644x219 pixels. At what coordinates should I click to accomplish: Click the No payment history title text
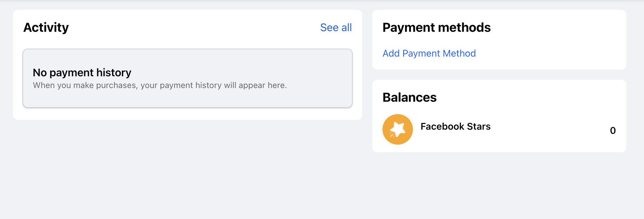pos(82,72)
